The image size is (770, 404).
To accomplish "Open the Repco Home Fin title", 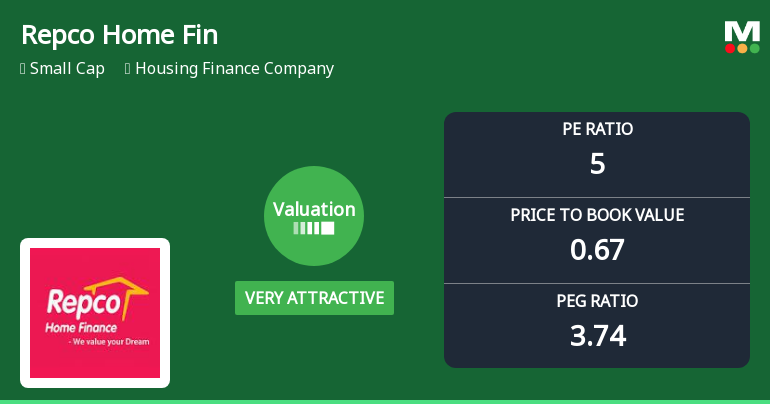I will [x=119, y=36].
